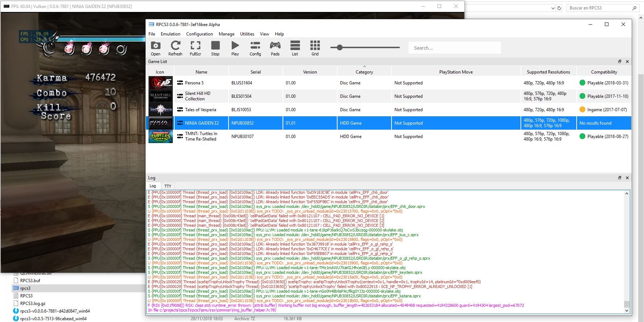Click the Open toolbar icon
This screenshot has width=644, height=322.
(155, 48)
